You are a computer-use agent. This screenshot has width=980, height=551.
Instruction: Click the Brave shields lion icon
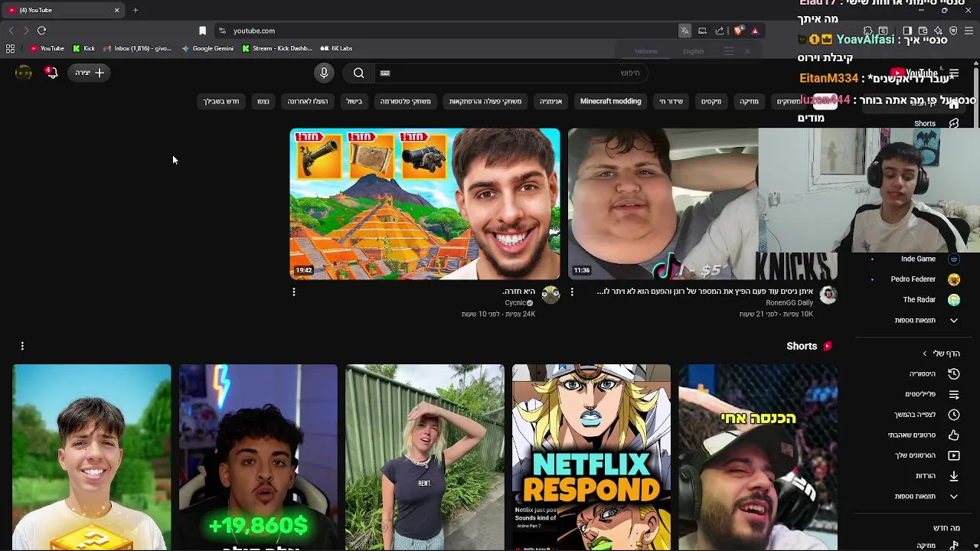coord(738,31)
